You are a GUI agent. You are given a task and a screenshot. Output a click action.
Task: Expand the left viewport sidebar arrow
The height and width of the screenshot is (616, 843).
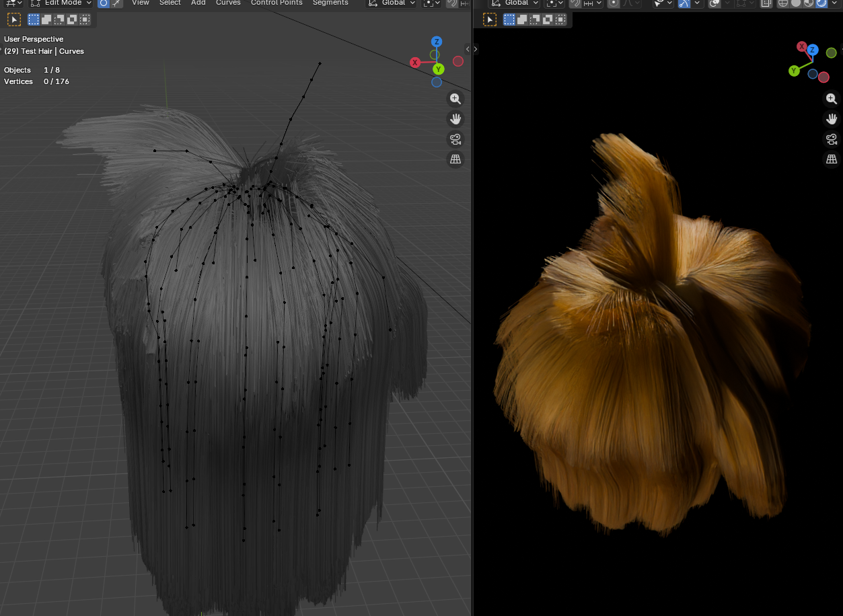[x=468, y=49]
